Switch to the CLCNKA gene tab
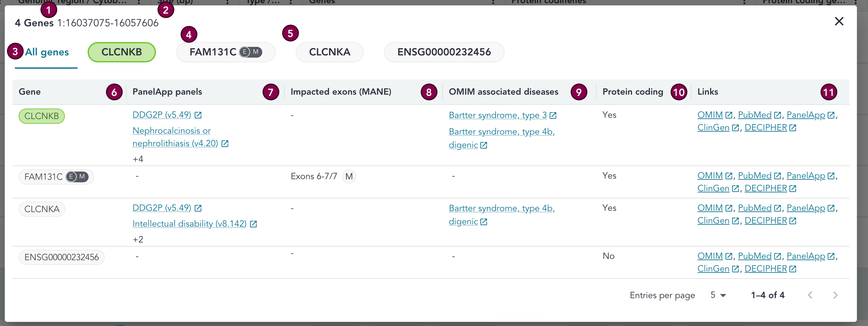 (x=330, y=52)
